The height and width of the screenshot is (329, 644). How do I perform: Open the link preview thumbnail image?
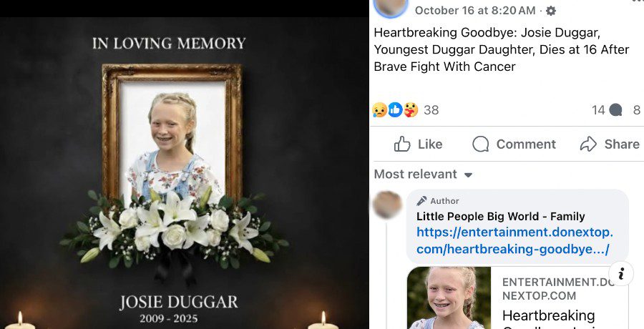[449, 298]
